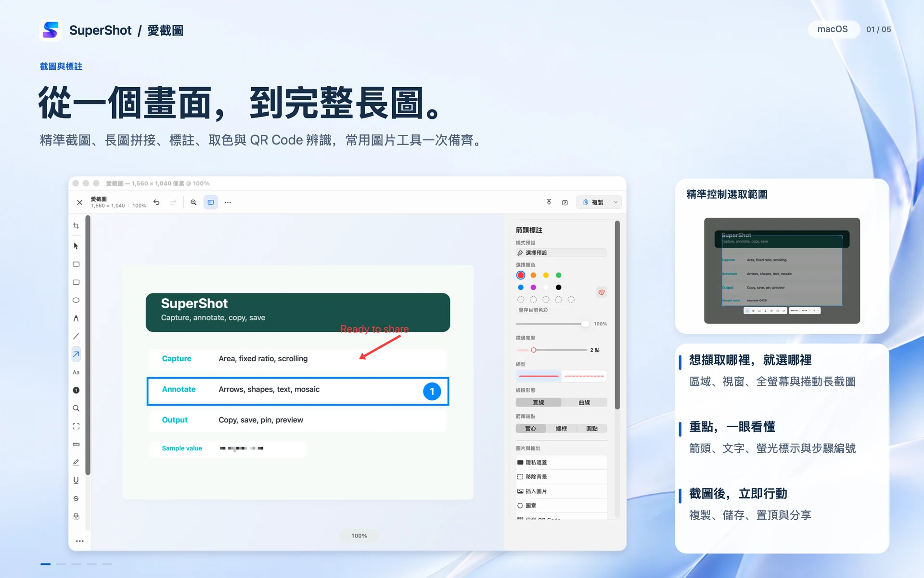
Task: Choose the Aa text tool
Action: [76, 372]
